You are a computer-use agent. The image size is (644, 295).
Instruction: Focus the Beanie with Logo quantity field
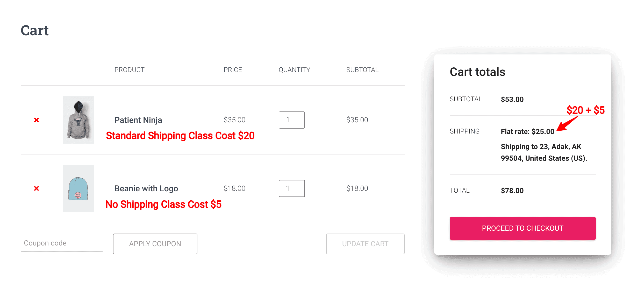pos(291,188)
